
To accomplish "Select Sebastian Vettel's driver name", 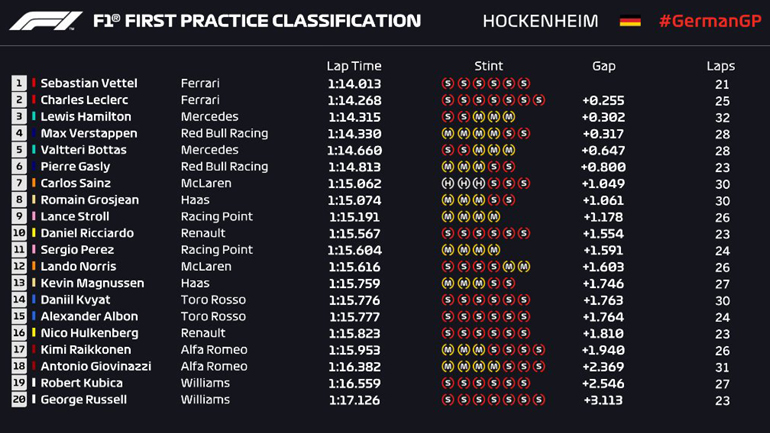I will pyautogui.click(x=89, y=84).
